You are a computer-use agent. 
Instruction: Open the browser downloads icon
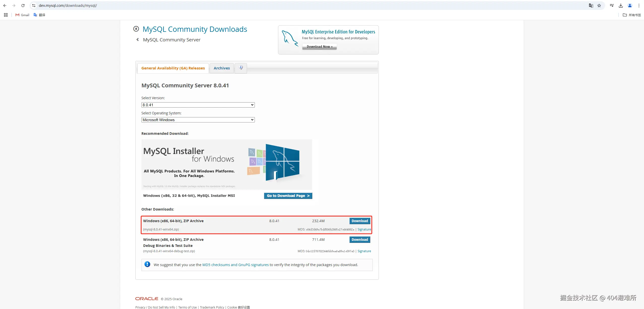pos(621,5)
